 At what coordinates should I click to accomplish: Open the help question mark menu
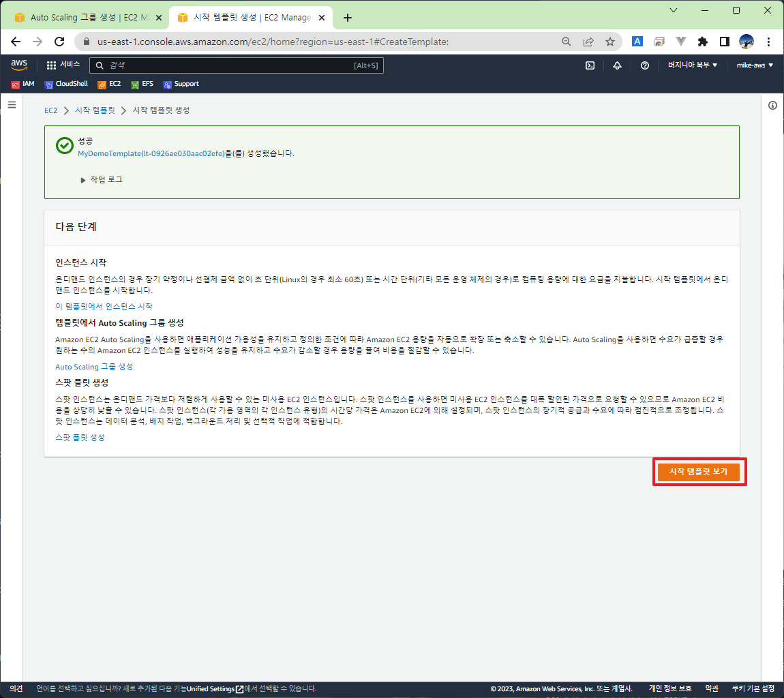(645, 65)
